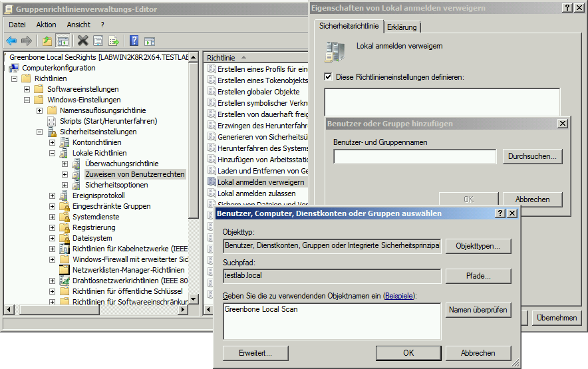Viewport: 588px width, 369px height.
Task: Click the Delete X icon in toolbar
Action: tap(83, 41)
